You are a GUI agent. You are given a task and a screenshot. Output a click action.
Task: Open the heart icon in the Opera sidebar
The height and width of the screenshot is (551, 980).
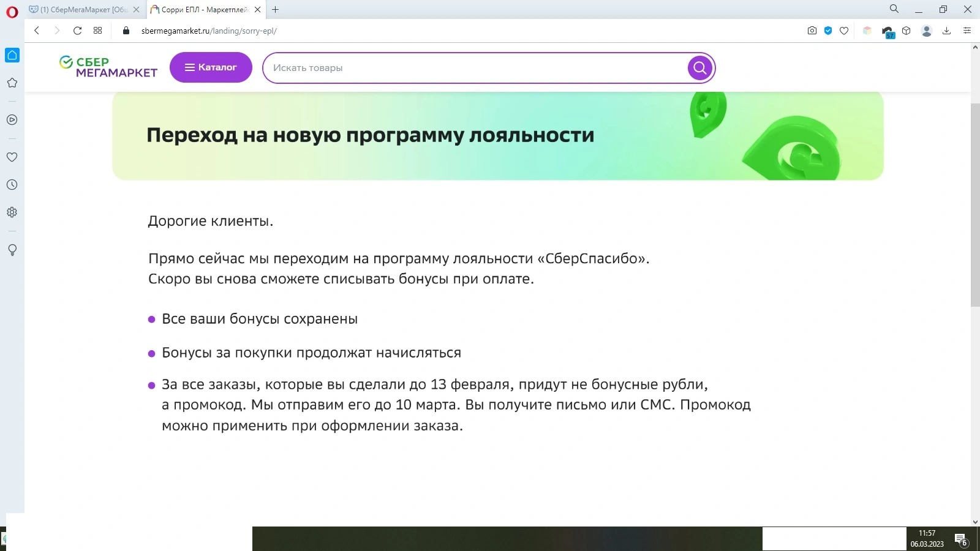pos(12,157)
